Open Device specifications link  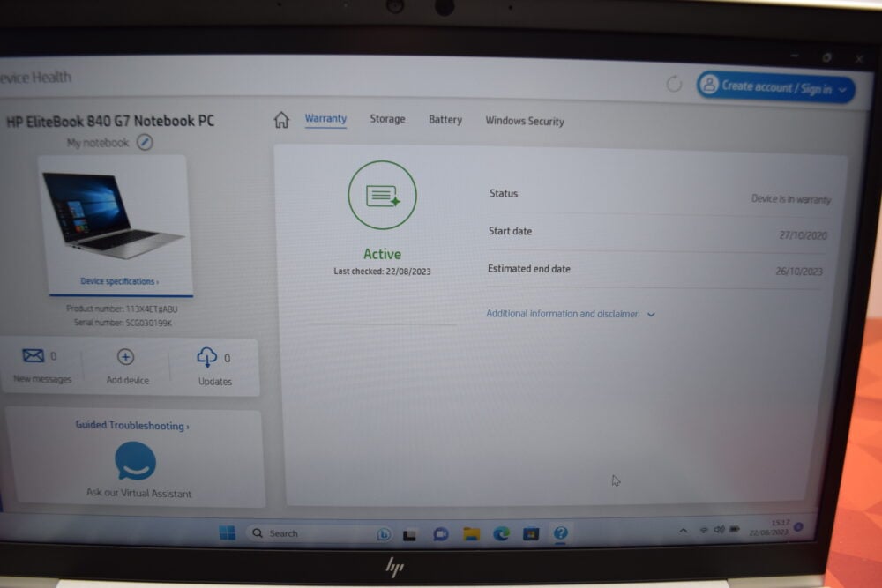pos(119,281)
